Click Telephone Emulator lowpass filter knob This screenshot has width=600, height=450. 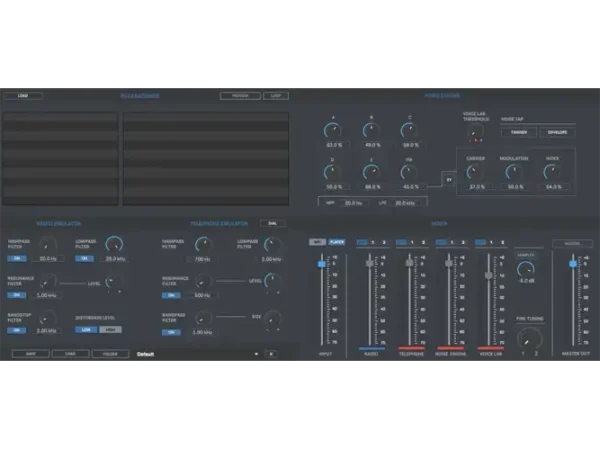point(272,245)
